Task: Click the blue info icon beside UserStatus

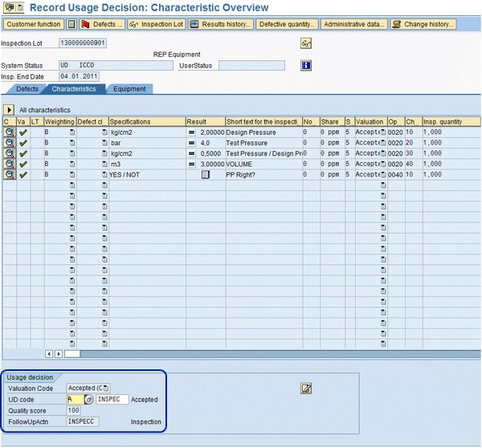Action: [306, 65]
